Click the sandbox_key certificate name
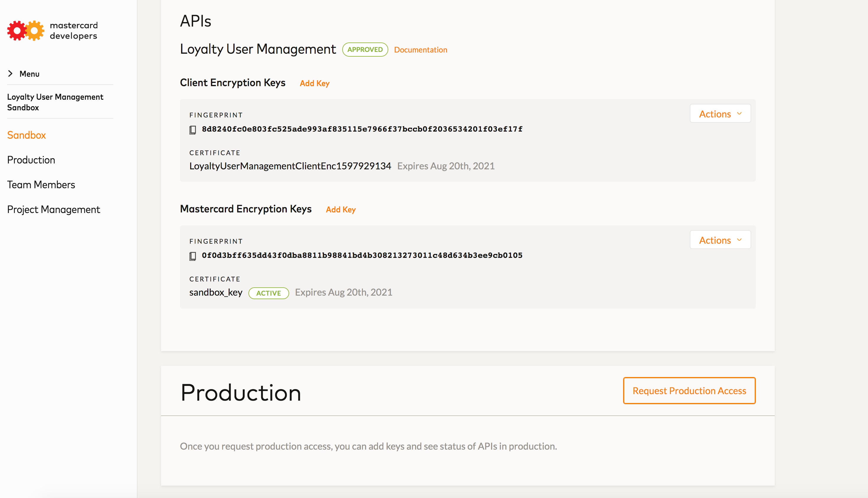868x498 pixels. (215, 292)
